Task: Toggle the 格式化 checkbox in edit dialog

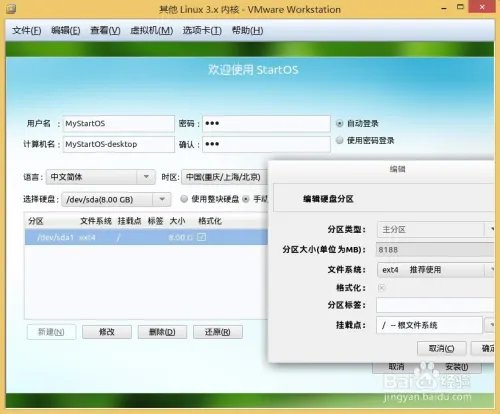Action: [381, 288]
